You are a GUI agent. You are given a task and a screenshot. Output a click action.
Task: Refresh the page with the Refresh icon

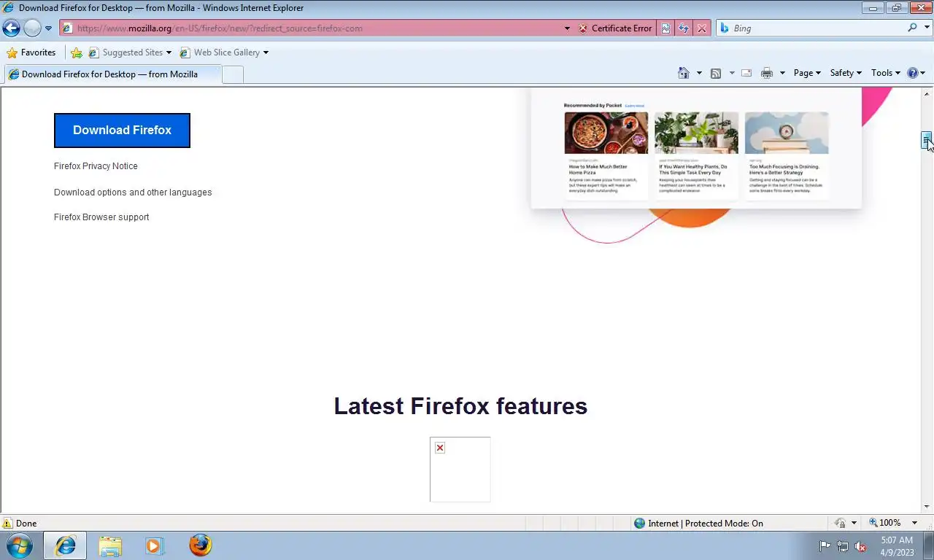pos(684,28)
